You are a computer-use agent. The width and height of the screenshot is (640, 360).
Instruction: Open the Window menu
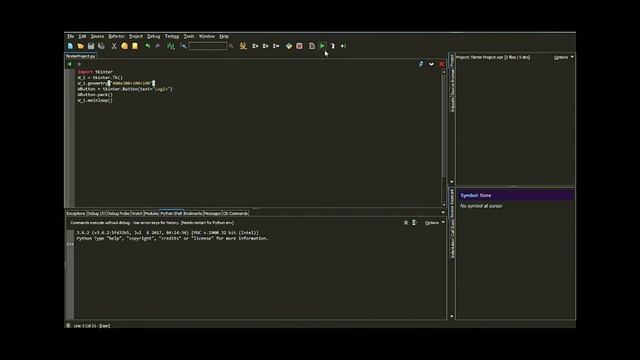point(207,36)
